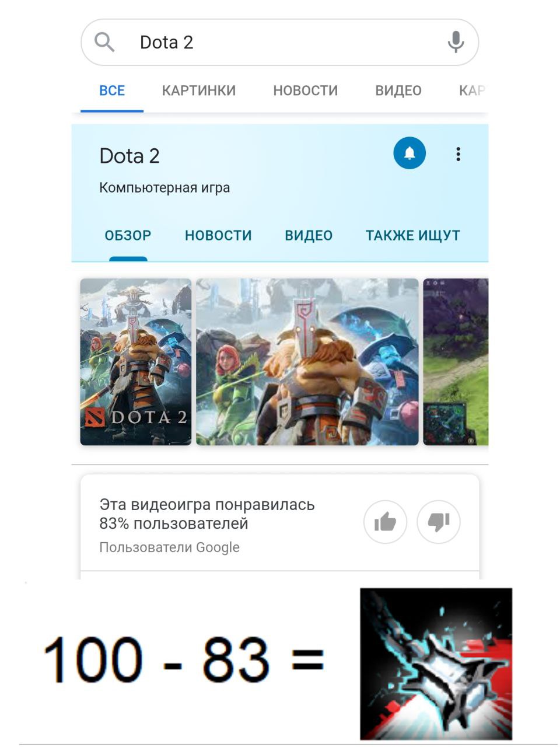
Task: Open the gameplay map screenshot thumbnail
Action: pos(456,362)
